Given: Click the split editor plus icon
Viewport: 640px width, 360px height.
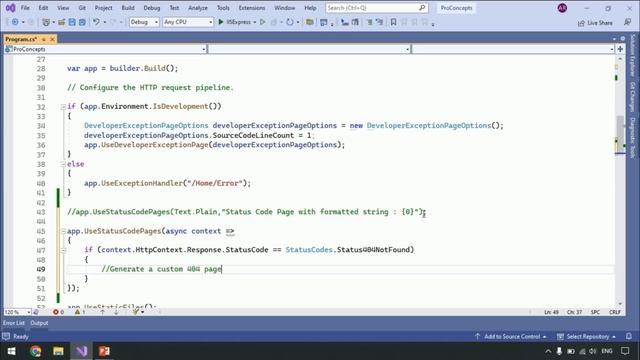Looking at the screenshot, I should coord(620,49).
